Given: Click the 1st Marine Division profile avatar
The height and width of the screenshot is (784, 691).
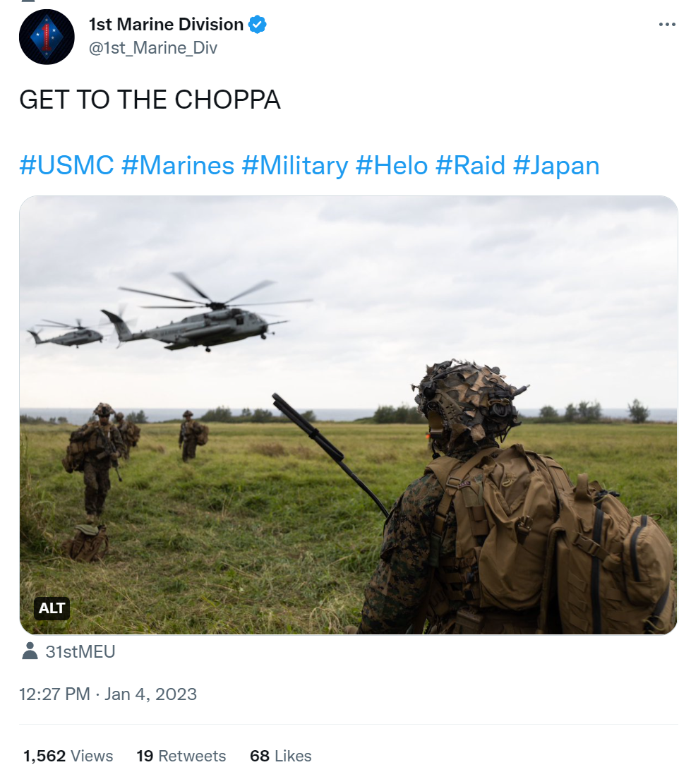Looking at the screenshot, I should pos(47,37).
